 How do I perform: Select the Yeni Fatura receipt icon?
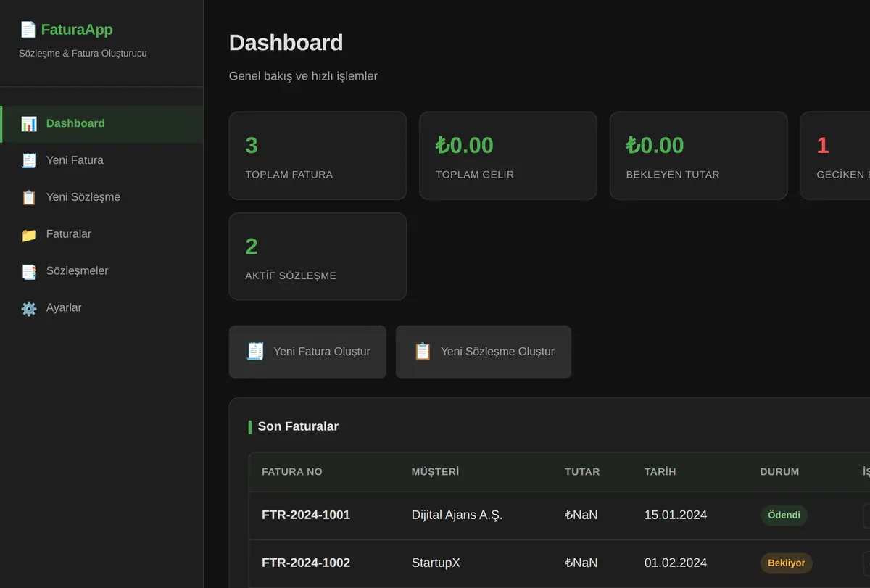[x=29, y=161]
